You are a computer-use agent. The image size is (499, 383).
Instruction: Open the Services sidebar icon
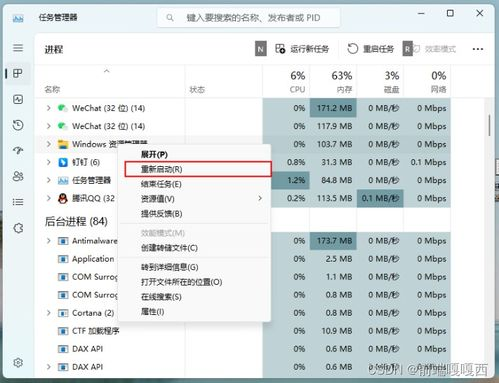pyautogui.click(x=18, y=228)
